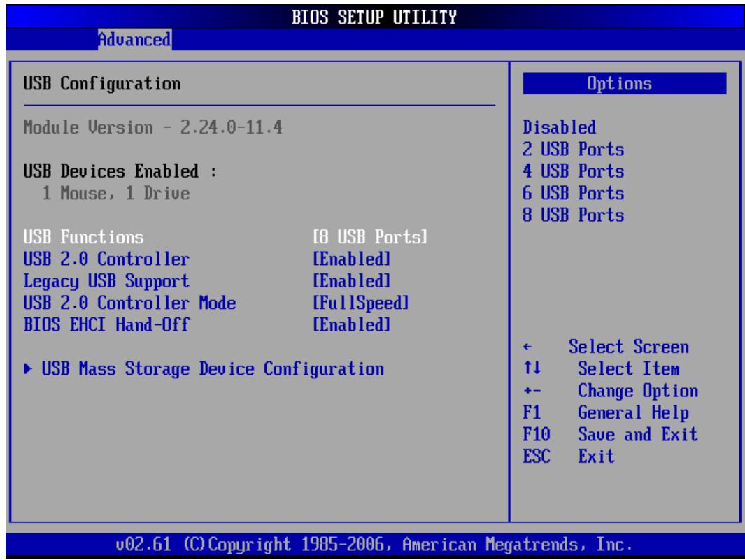
Task: Open the FullSpeed controller mode value
Action: click(x=361, y=303)
